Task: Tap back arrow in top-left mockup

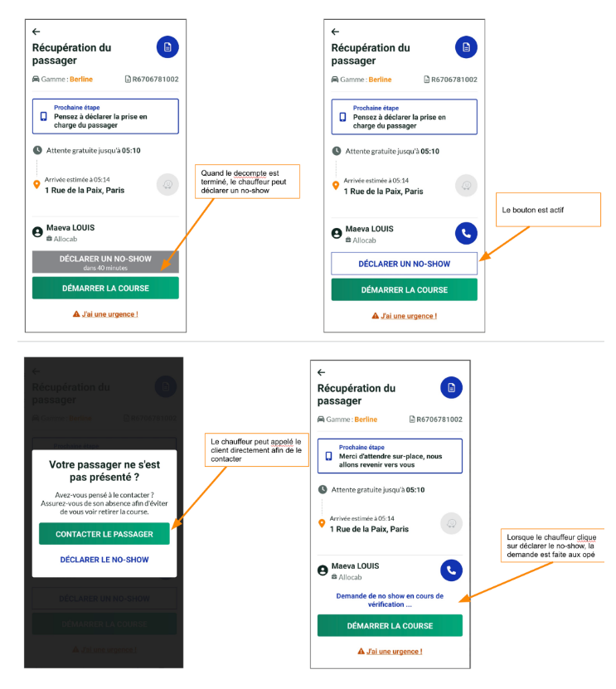Action: pos(36,32)
